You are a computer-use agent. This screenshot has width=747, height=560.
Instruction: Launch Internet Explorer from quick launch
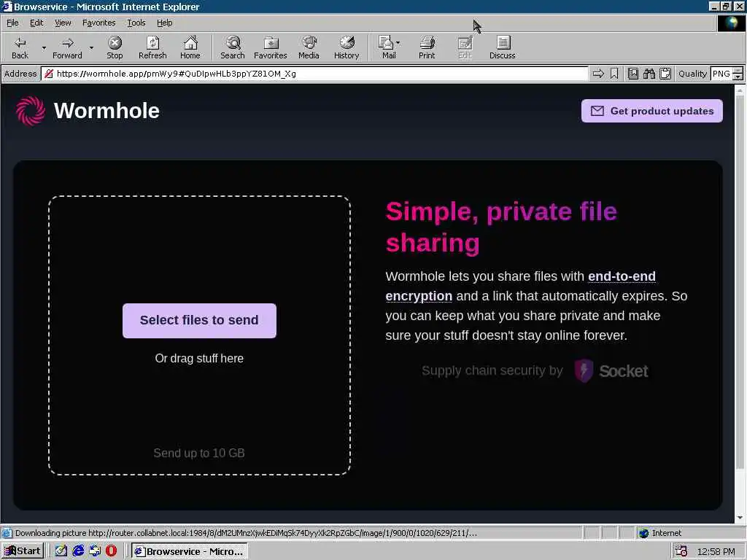click(x=78, y=551)
